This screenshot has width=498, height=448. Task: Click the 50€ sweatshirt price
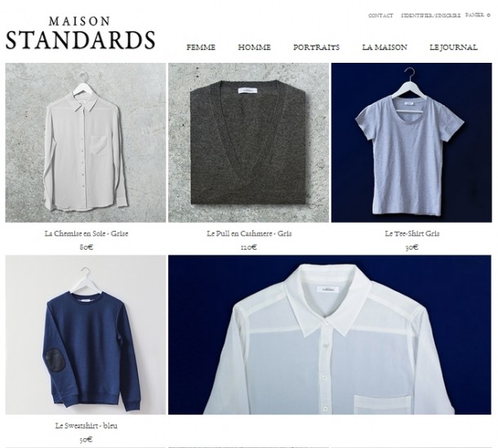click(x=86, y=440)
